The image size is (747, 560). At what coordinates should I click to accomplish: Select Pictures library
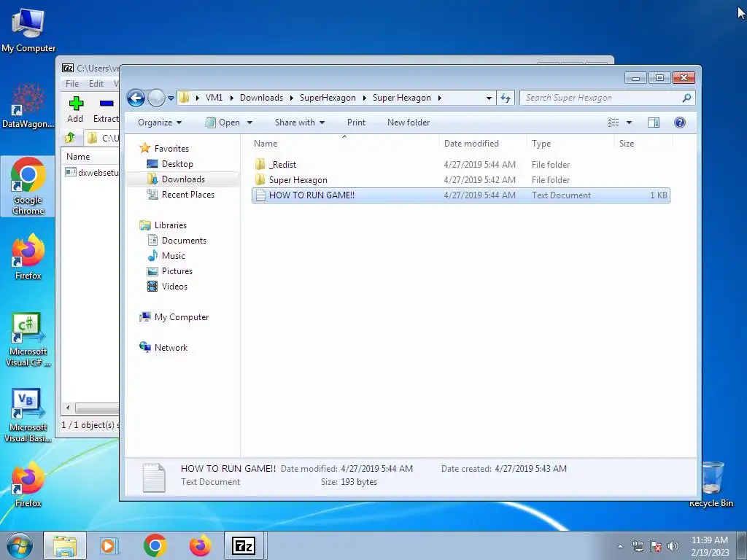point(177,271)
